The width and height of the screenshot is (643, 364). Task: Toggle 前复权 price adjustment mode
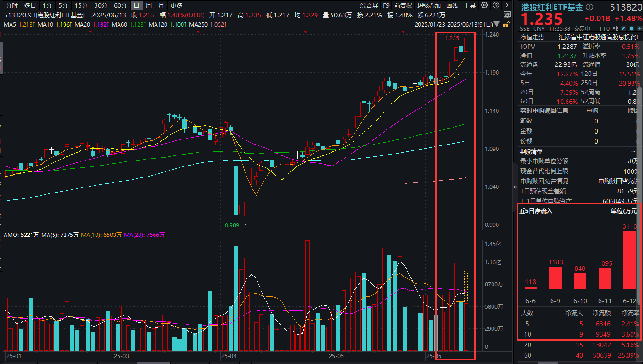coord(403,5)
